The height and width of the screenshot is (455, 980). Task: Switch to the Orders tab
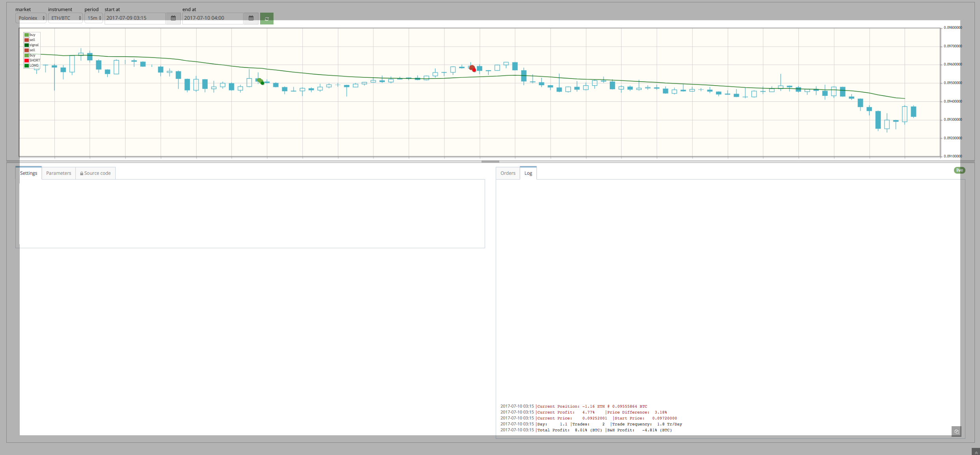(x=508, y=173)
